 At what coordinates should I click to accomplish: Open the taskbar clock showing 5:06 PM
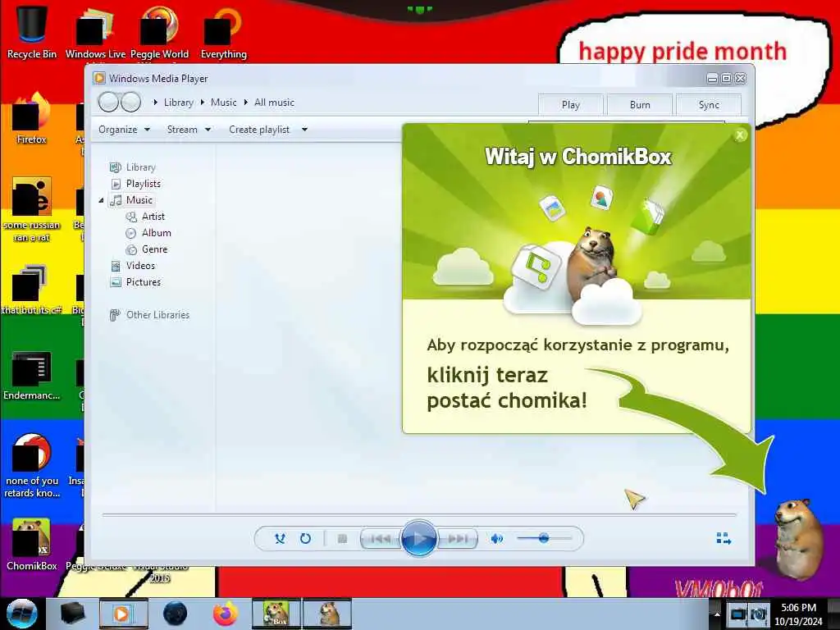(798, 614)
